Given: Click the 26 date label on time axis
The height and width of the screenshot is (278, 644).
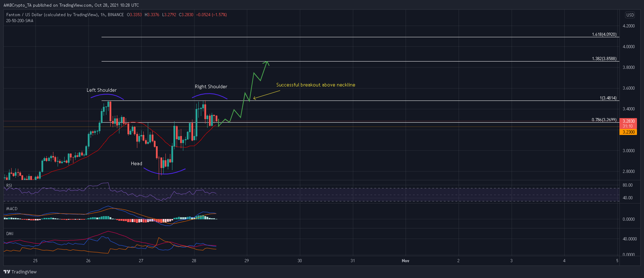Looking at the screenshot, I should click(x=88, y=261).
